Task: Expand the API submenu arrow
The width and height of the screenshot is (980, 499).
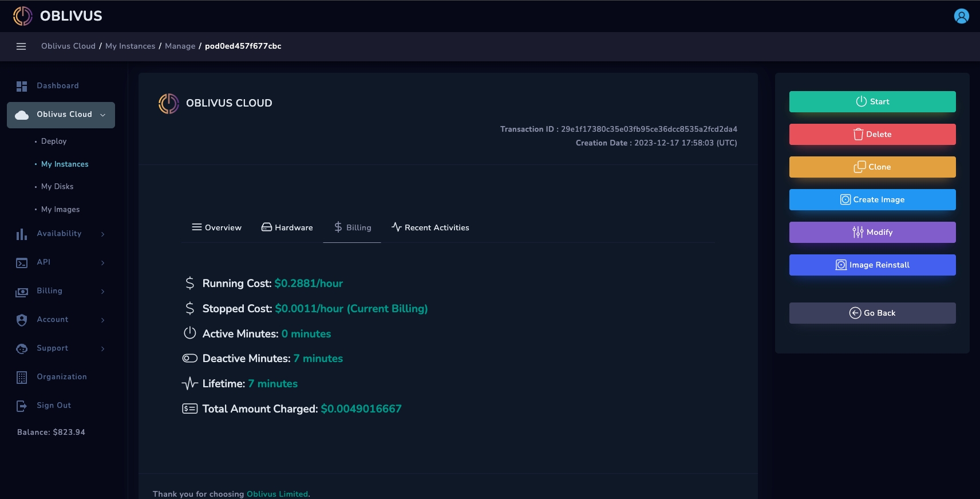Action: 103,263
